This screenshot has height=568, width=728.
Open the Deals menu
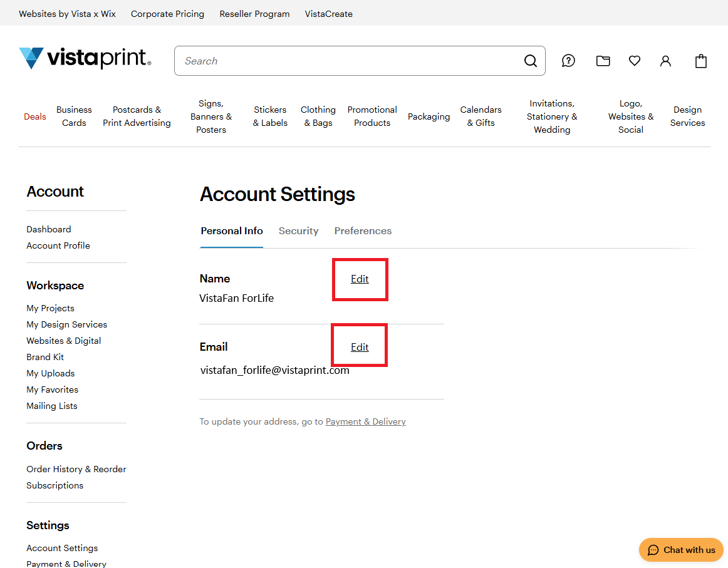(x=35, y=116)
